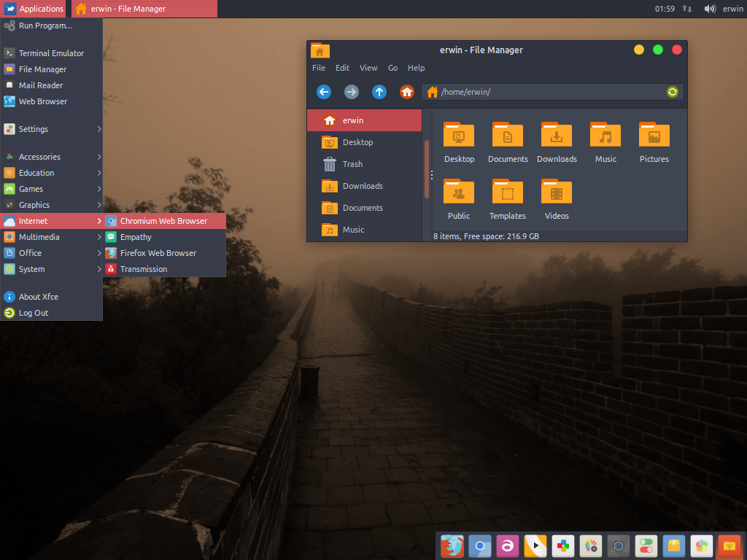
Task: Select Documents in the sidebar
Action: click(365, 208)
